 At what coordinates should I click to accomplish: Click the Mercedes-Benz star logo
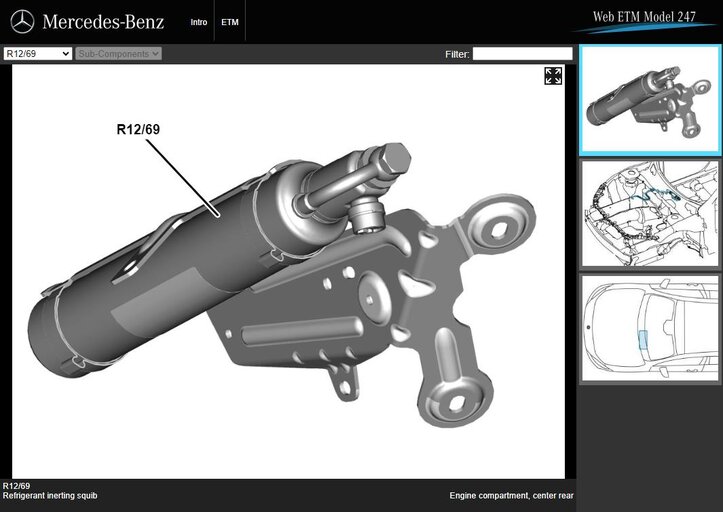[x=22, y=22]
